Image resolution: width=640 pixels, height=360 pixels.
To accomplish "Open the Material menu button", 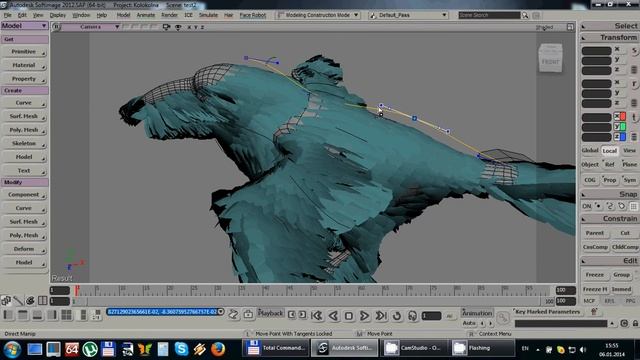I will point(24,65).
